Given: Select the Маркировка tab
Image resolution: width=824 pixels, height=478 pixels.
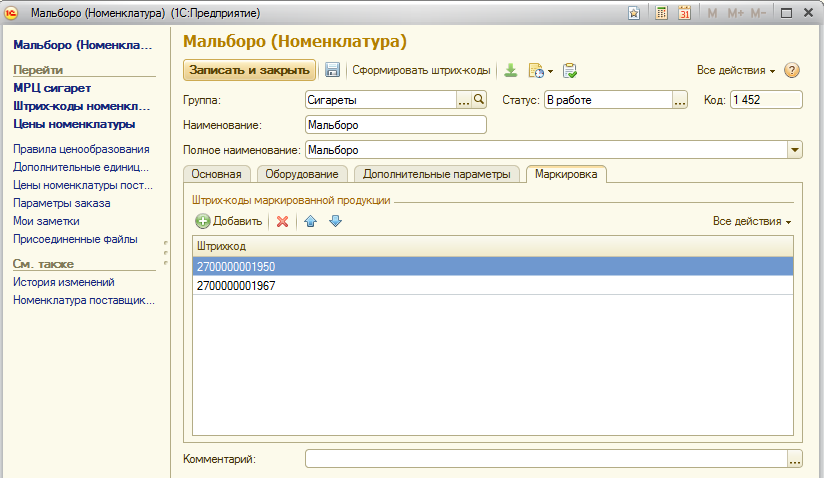Looking at the screenshot, I should pyautogui.click(x=566, y=174).
